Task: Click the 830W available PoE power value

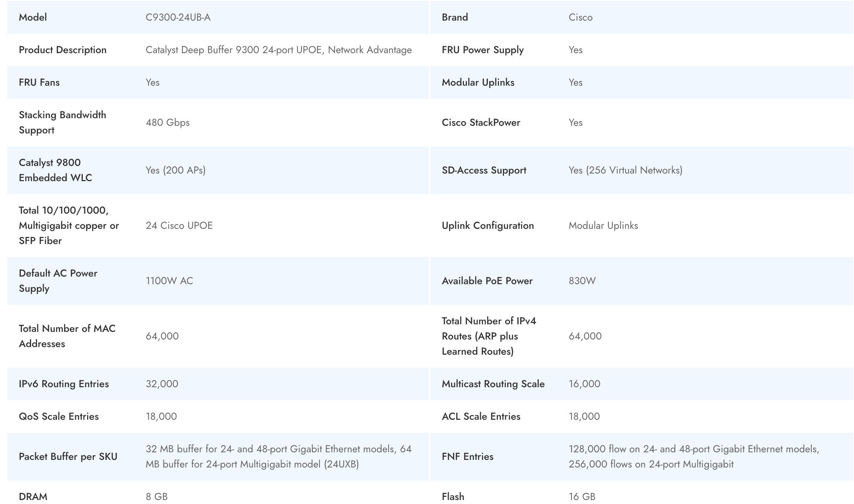Action: (582, 281)
